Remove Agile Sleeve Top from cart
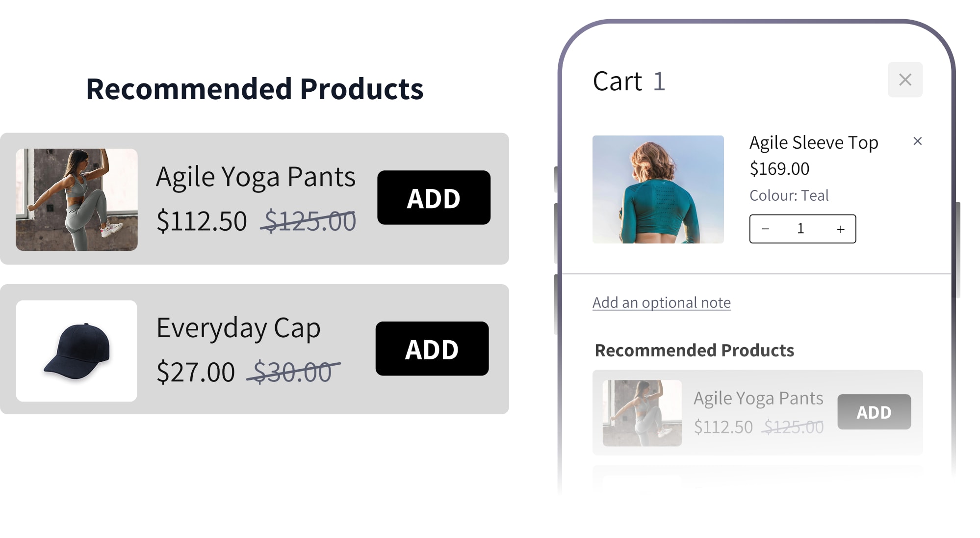Screen dimensions: 980x538 coord(917,141)
